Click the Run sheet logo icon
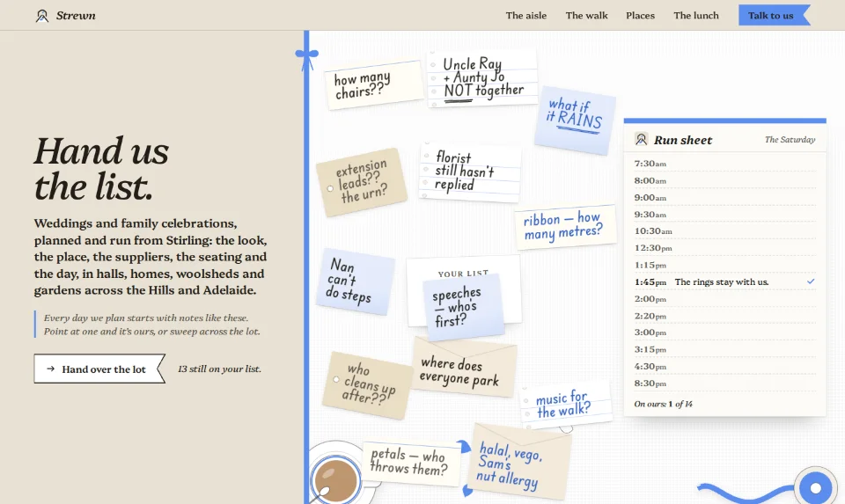The width and height of the screenshot is (845, 504). click(x=641, y=140)
